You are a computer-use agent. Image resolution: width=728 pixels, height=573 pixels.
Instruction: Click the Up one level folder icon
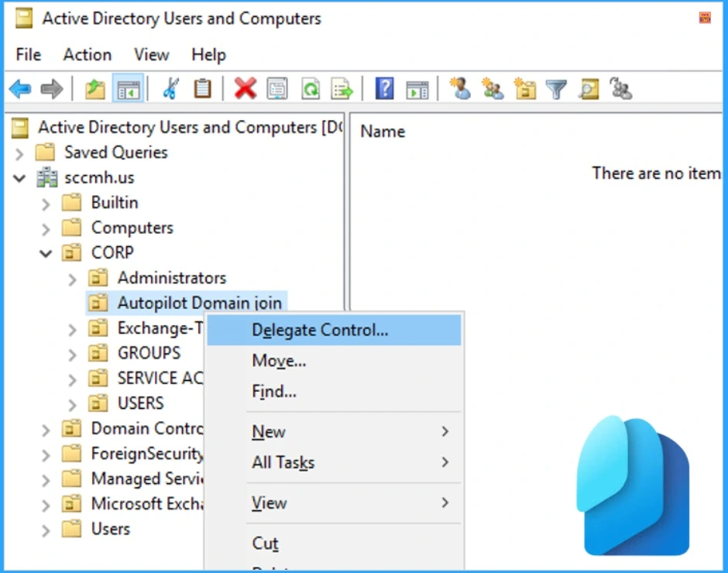(x=95, y=89)
